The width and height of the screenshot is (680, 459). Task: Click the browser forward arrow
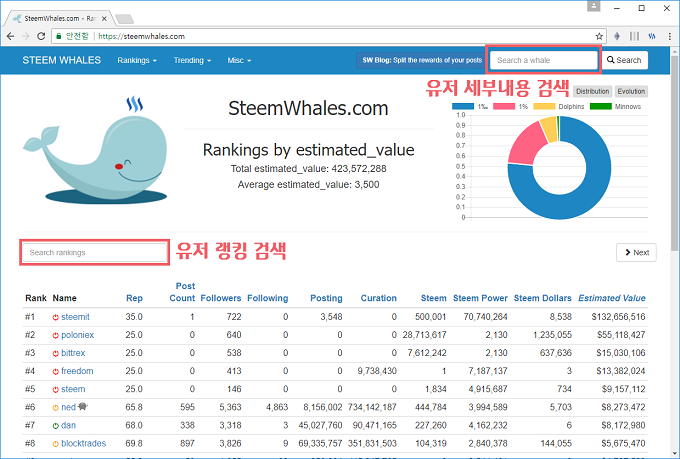click(26, 36)
